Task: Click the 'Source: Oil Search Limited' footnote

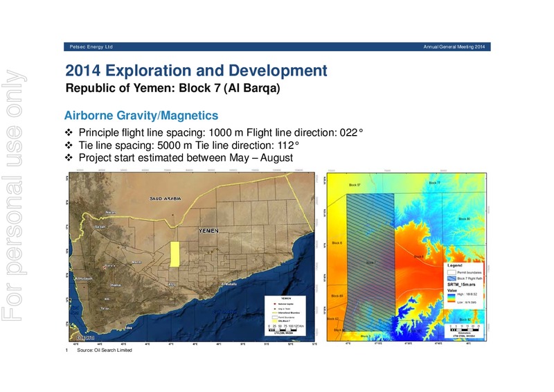Action: coord(105,350)
